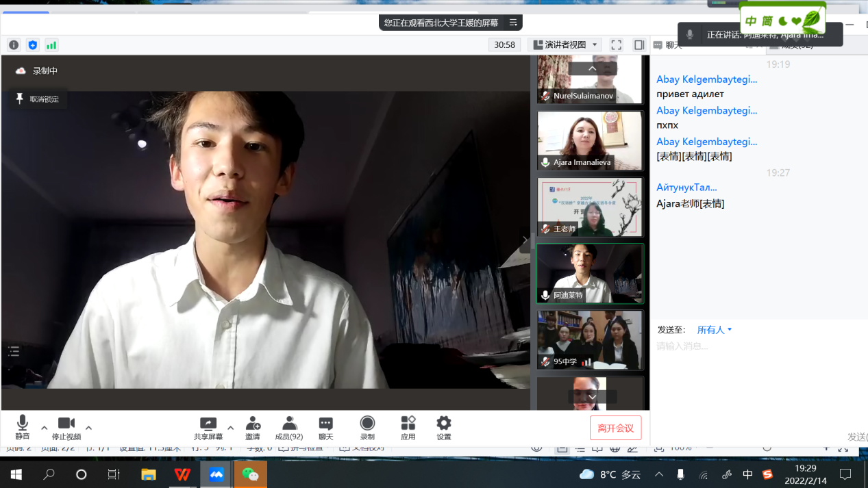Screen dimensions: 868x488
Task: Open the 聊天 chat toolbar item
Action: [x=325, y=428]
